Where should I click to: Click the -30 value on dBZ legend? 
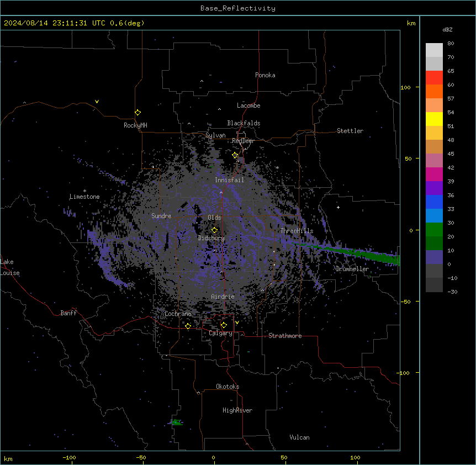[452, 292]
